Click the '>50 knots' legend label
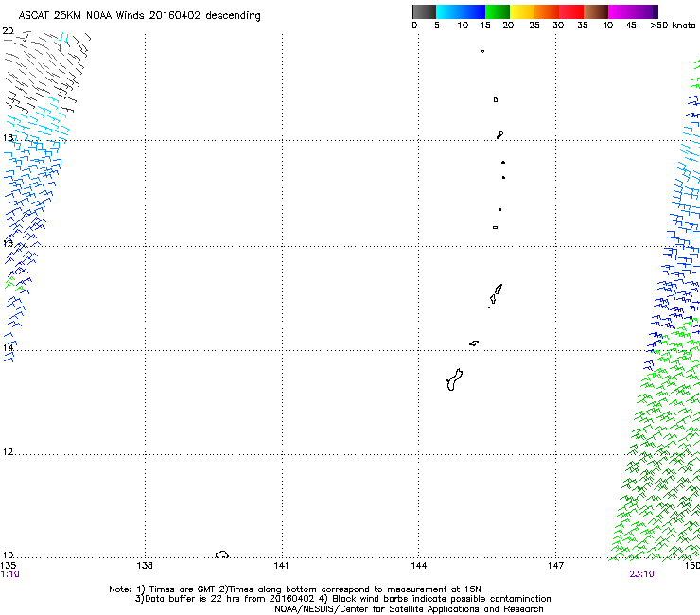Screen dimensions: 700x615 point(673,26)
